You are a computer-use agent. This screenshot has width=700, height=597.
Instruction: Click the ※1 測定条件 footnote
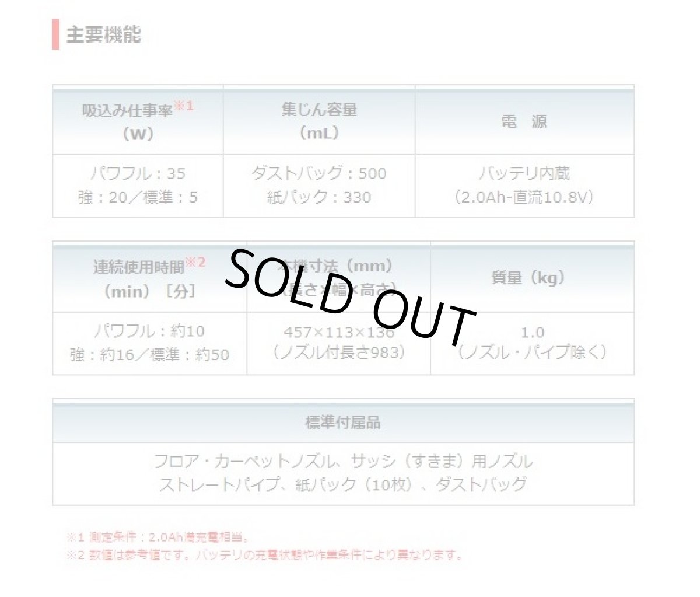158,537
